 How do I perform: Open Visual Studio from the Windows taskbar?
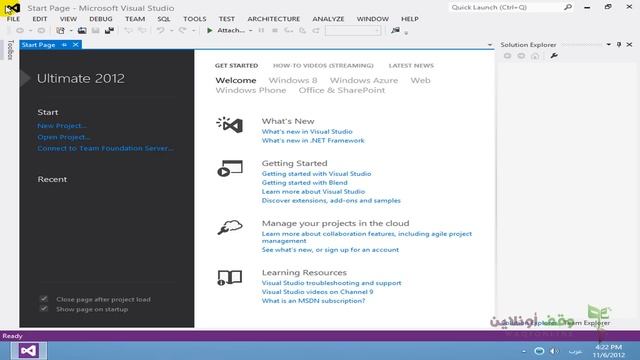pyautogui.click(x=29, y=351)
